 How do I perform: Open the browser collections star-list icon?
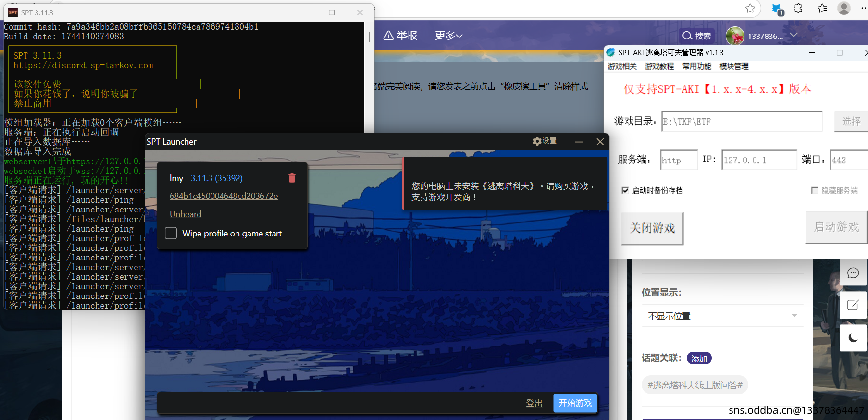tap(822, 8)
